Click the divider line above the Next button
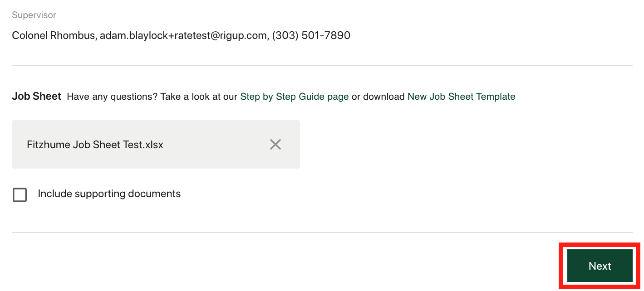The width and height of the screenshot is (644, 291). point(322,233)
